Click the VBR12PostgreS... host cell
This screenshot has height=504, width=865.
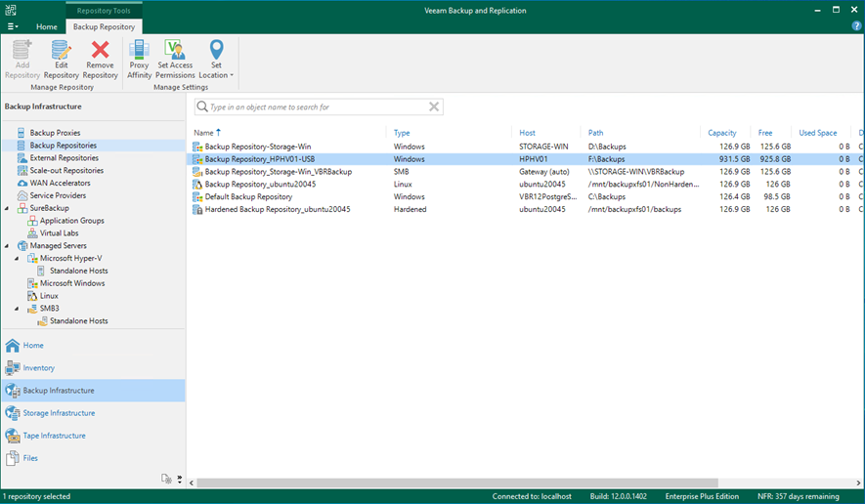coord(547,197)
